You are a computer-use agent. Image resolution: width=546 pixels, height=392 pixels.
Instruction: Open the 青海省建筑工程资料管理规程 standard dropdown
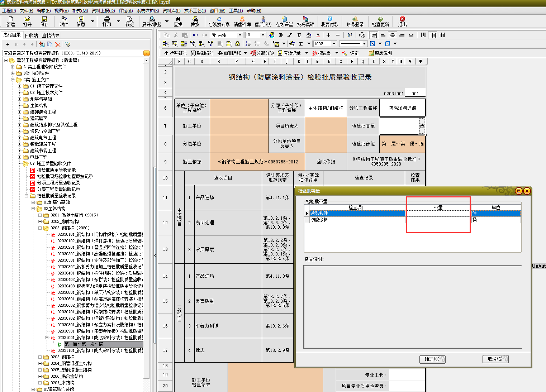[x=146, y=53]
